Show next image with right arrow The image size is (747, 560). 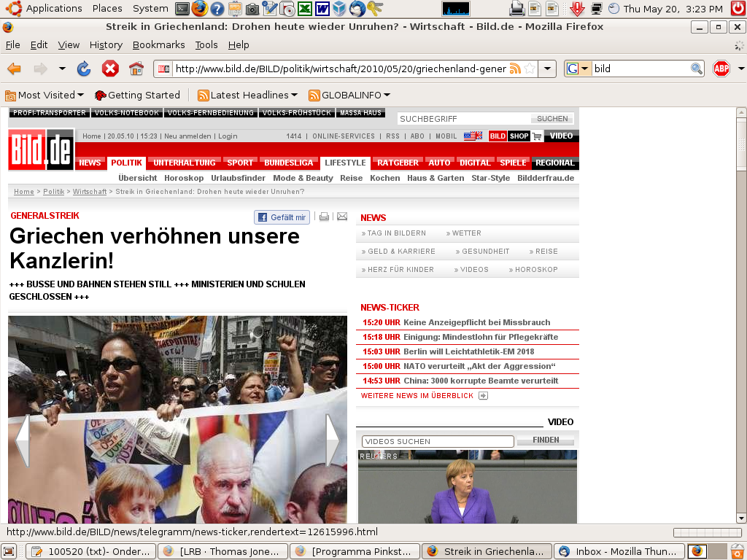click(332, 440)
